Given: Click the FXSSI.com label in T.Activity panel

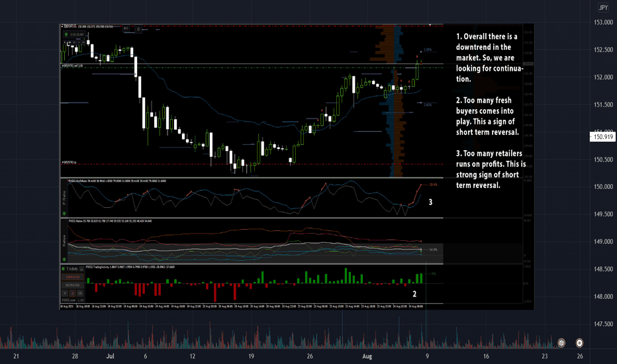Looking at the screenshot, I should (x=68, y=300).
